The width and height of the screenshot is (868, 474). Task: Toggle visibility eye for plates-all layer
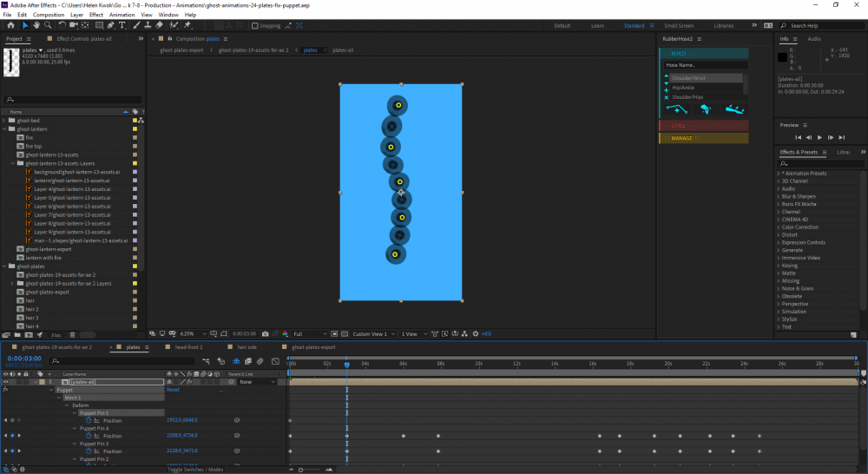click(x=6, y=382)
